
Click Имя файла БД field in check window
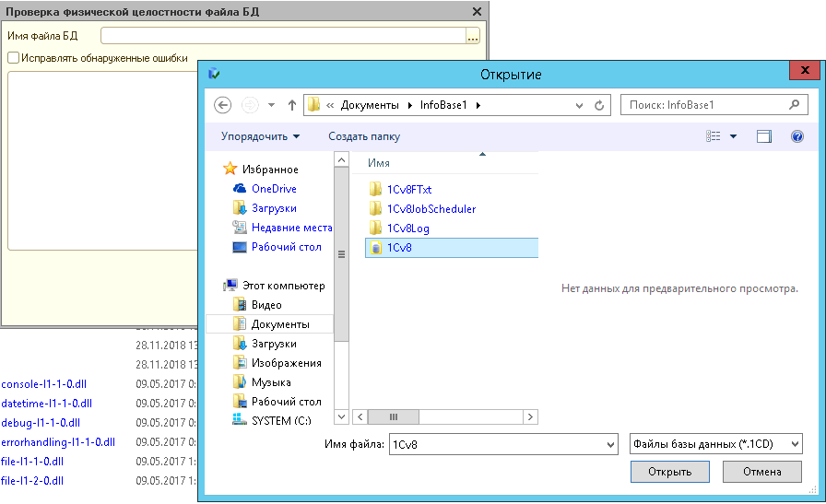[x=283, y=36]
